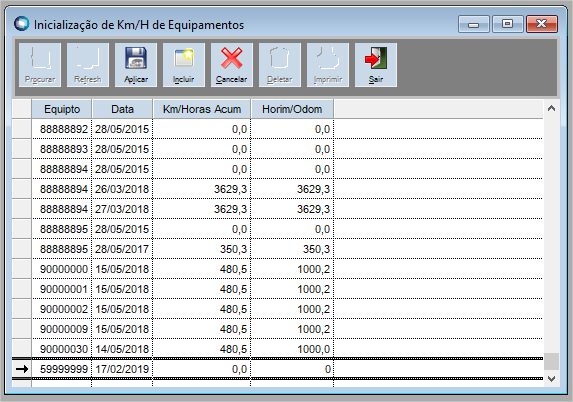Click date 14/05/2018 cell
The height and width of the screenshot is (402, 573).
122,349
